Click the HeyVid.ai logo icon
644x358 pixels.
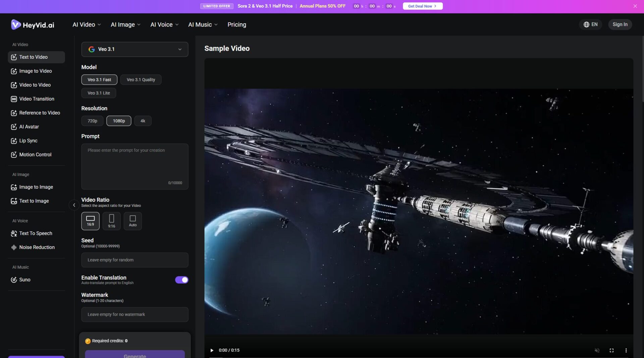16,25
